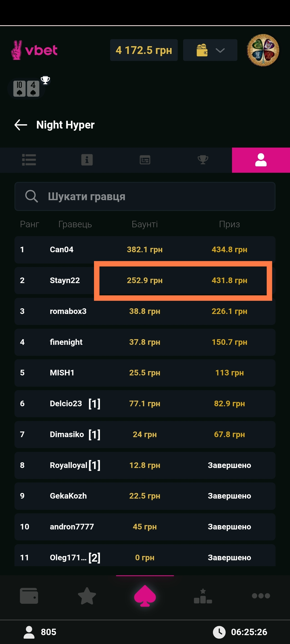
Task: Switch to the trophy prizes tab
Action: 203,160
